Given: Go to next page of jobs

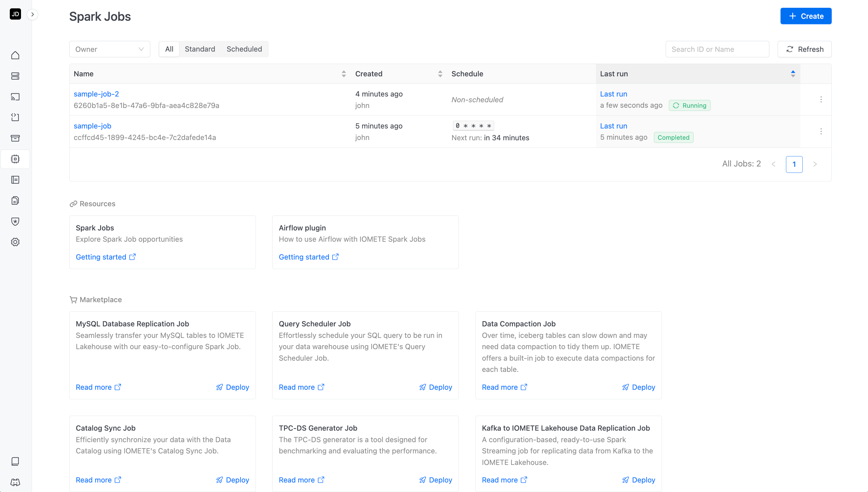Looking at the screenshot, I should (815, 164).
